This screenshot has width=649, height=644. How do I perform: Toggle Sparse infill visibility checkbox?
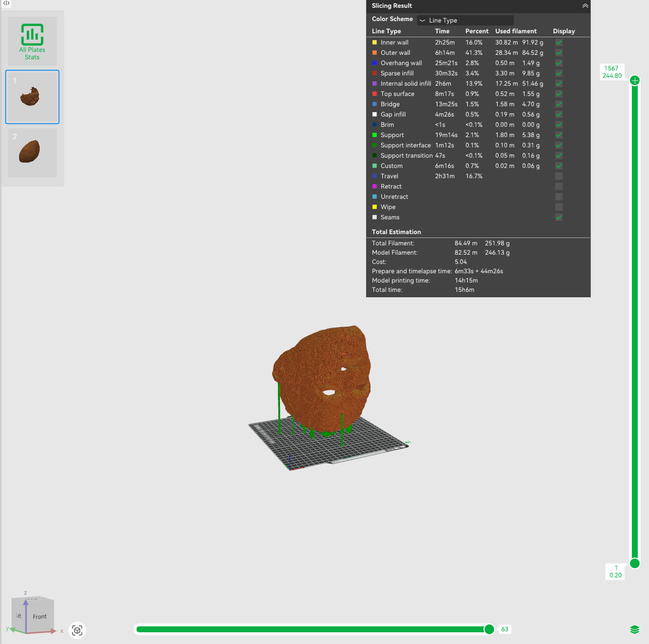click(559, 73)
